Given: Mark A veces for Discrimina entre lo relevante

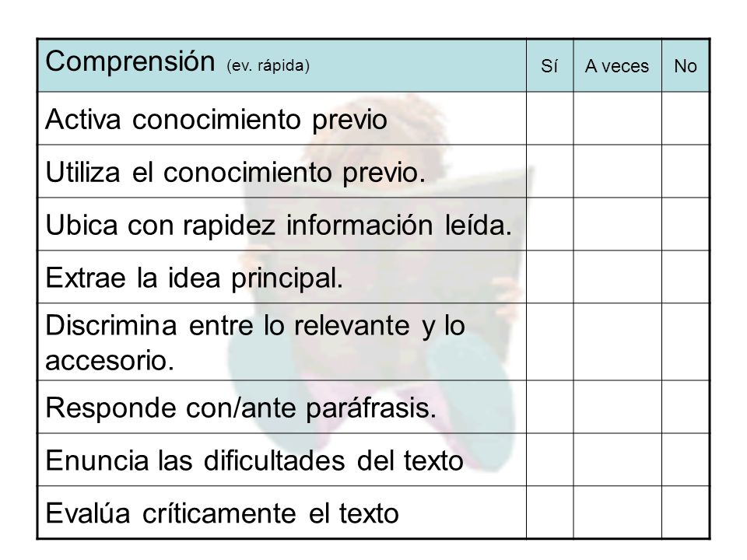Looking at the screenshot, I should pos(617,342).
